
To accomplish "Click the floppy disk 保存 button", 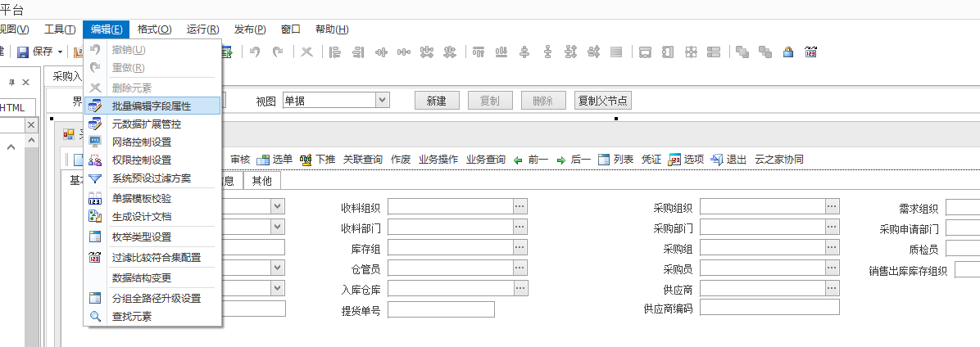I will (34, 52).
